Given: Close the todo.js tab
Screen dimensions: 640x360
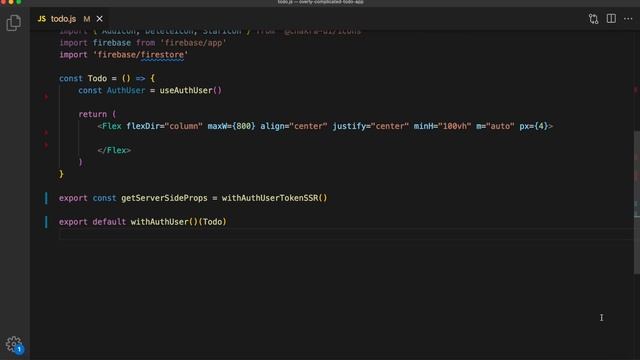Looking at the screenshot, I should 100,19.
